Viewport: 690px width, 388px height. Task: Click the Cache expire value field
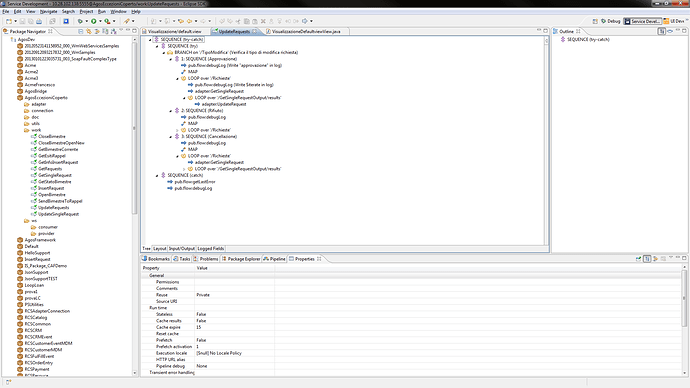click(235, 327)
